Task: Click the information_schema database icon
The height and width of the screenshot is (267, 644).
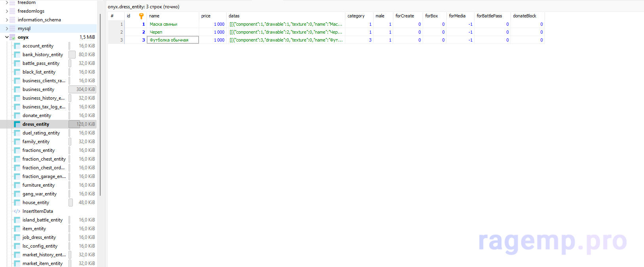Action: pos(12,20)
